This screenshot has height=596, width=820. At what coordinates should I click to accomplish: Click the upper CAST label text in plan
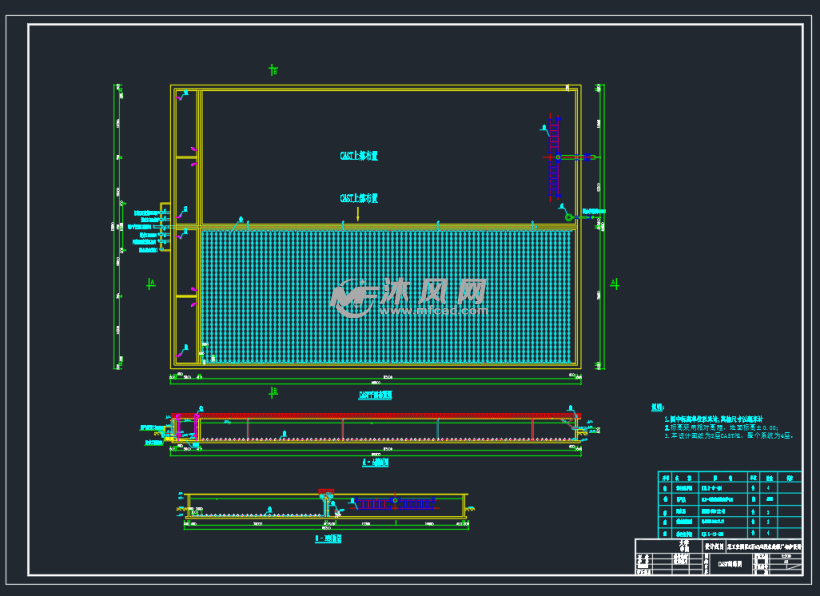coord(358,156)
